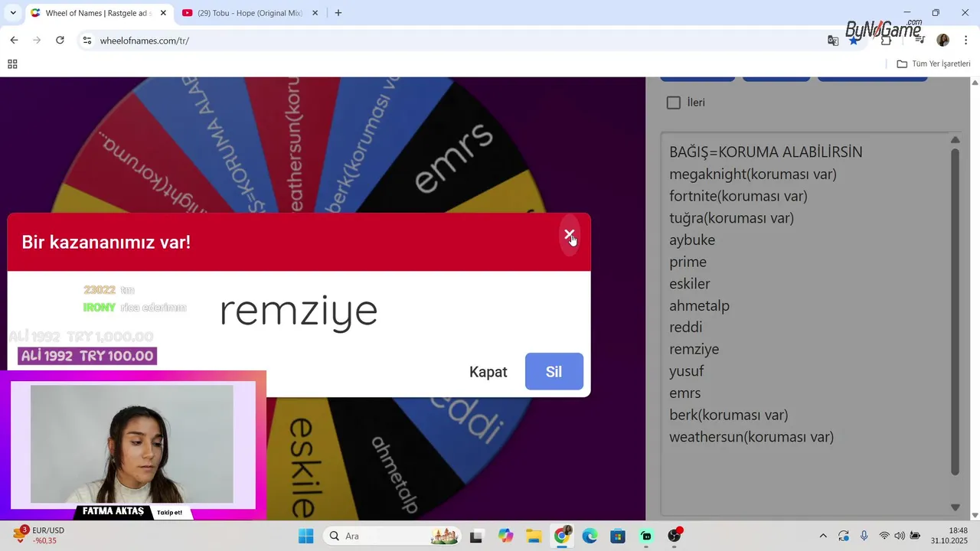Open the Tüm Yer İşaretleri bookmarks folder
The width and height of the screenshot is (980, 551).
coord(933,64)
